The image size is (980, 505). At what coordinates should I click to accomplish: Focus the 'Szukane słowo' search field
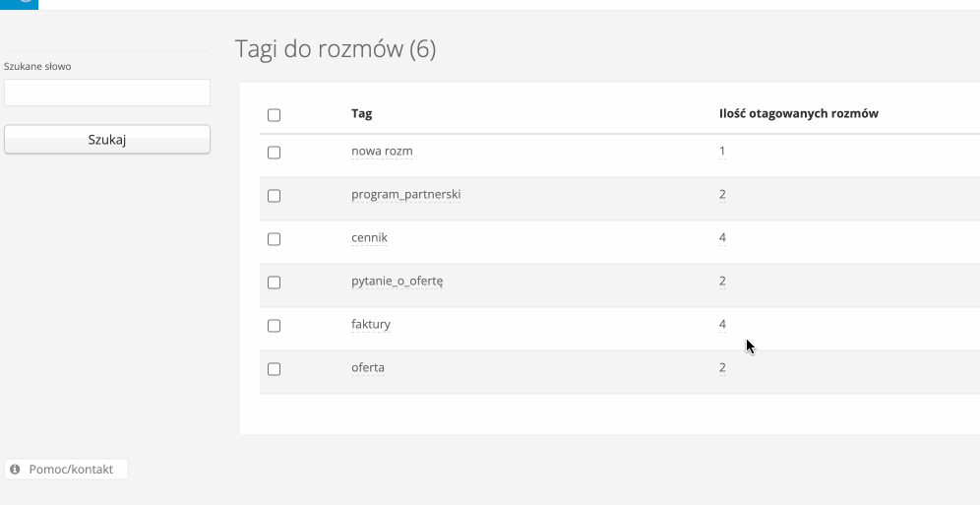click(107, 93)
